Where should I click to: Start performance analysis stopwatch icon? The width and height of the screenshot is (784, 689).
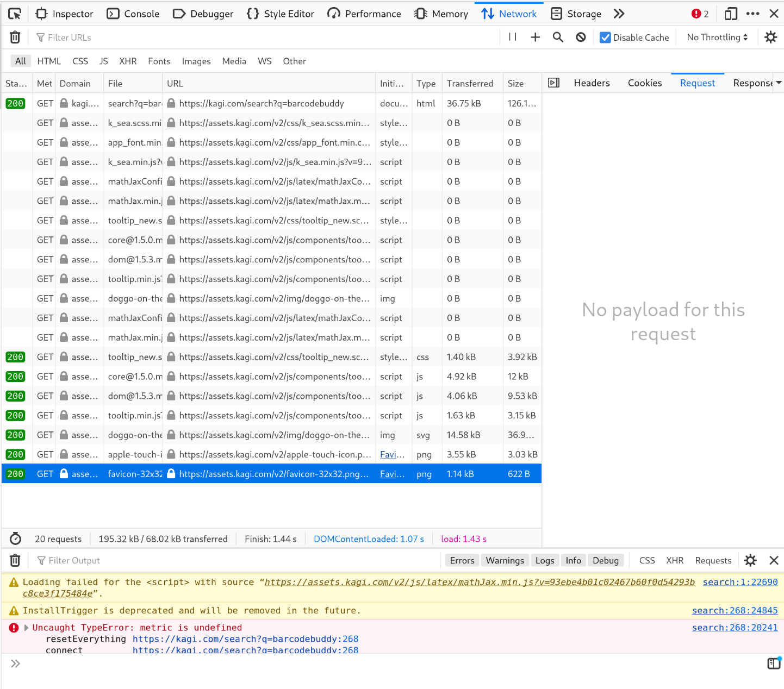[16, 538]
